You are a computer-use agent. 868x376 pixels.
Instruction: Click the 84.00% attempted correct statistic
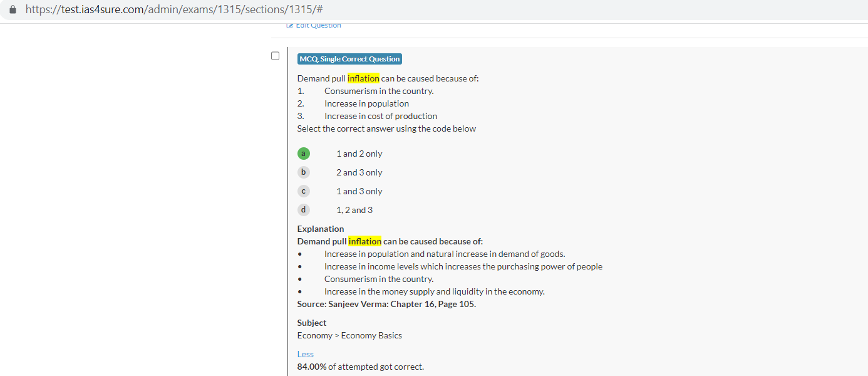360,367
